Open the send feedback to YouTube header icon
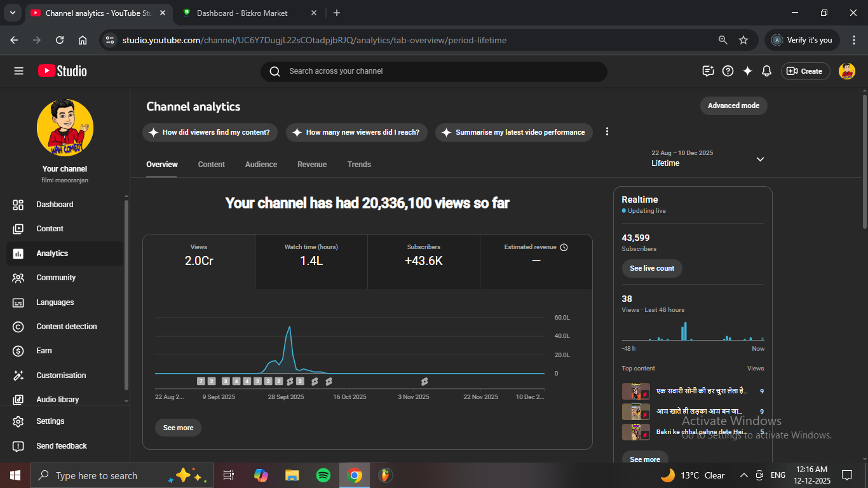The height and width of the screenshot is (488, 868). pos(709,71)
